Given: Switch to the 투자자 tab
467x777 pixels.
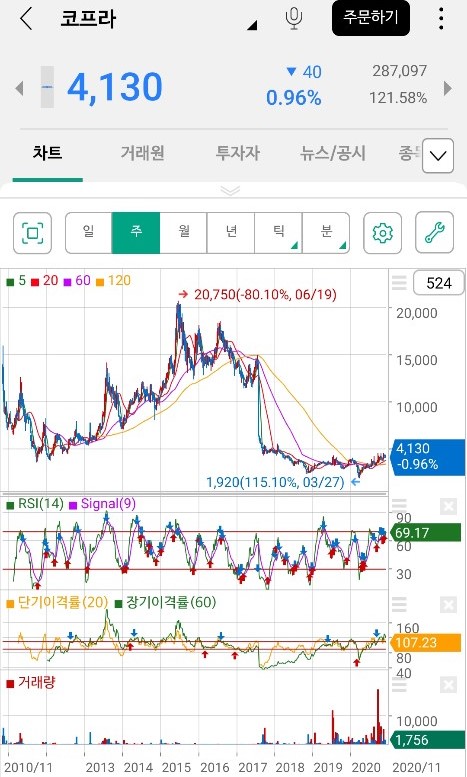Looking at the screenshot, I should point(237,153).
